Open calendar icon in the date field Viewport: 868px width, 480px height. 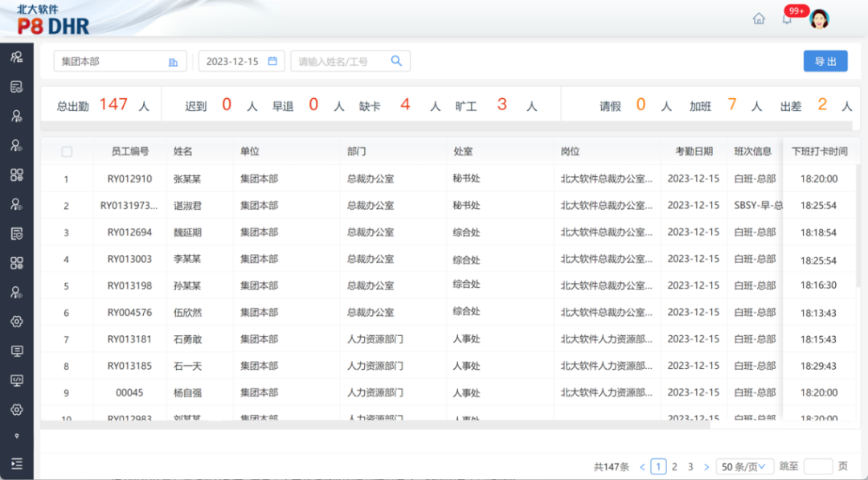tap(272, 61)
